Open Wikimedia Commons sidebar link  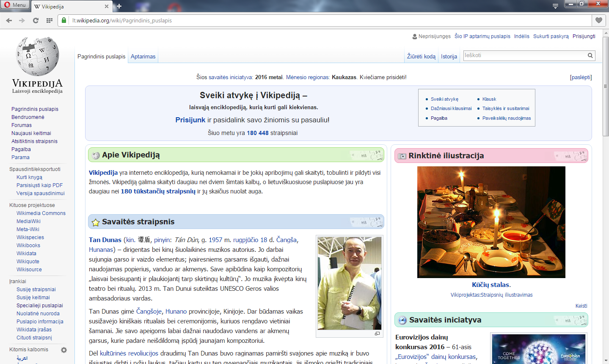click(41, 213)
